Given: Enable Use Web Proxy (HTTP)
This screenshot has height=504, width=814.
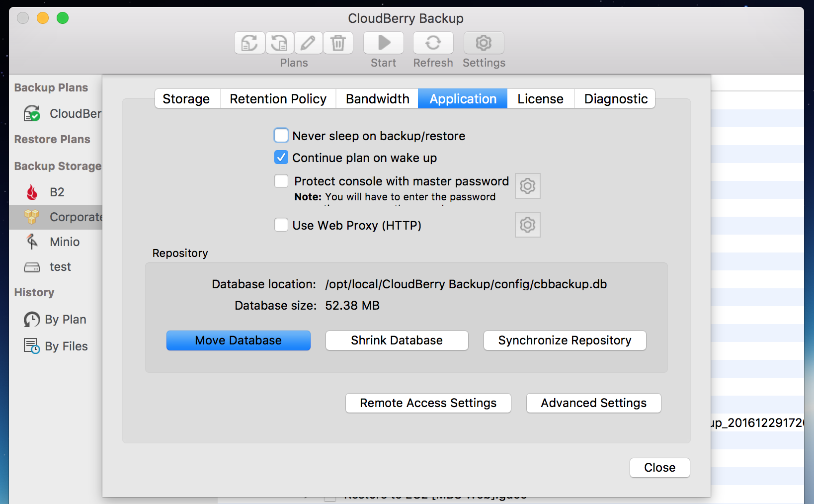Looking at the screenshot, I should click(281, 225).
